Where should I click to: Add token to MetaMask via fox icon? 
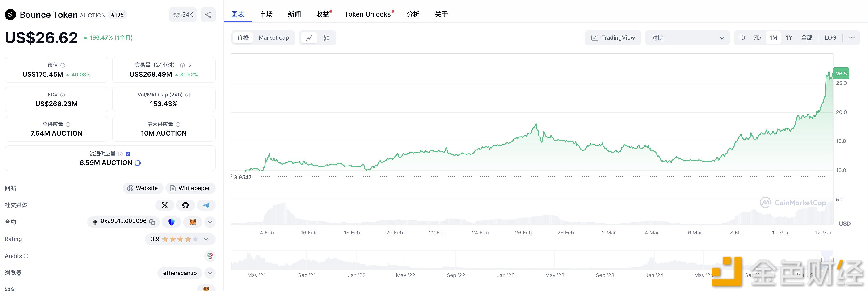(x=193, y=222)
